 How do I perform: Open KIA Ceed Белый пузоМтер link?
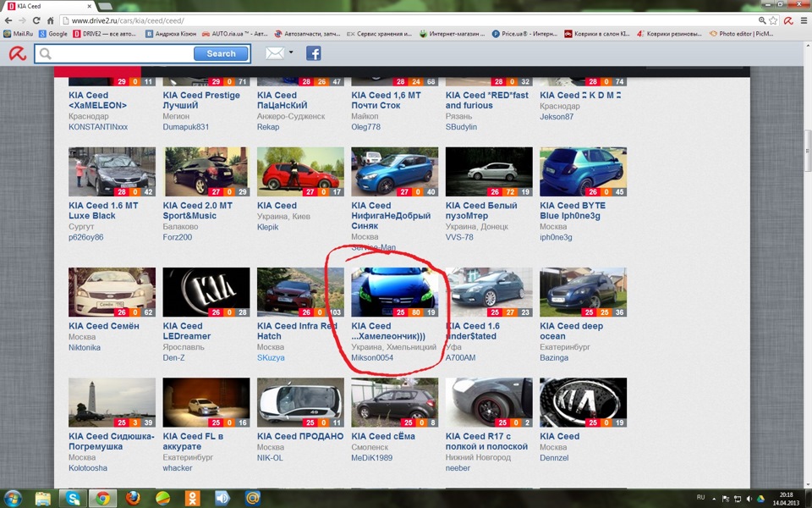pyautogui.click(x=481, y=211)
